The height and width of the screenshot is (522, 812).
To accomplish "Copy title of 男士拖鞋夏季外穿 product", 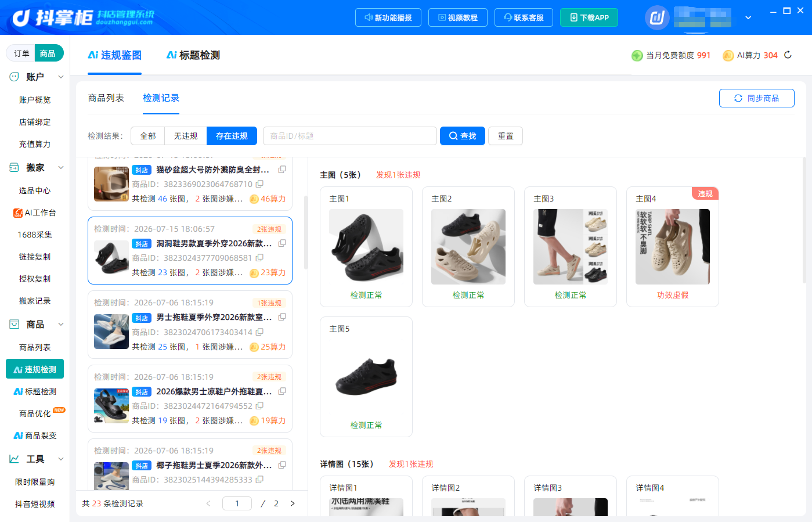I will coord(282,317).
